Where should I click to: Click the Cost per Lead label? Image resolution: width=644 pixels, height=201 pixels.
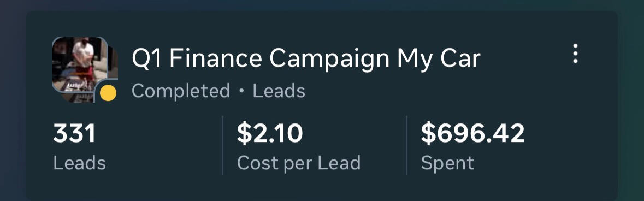tap(299, 163)
